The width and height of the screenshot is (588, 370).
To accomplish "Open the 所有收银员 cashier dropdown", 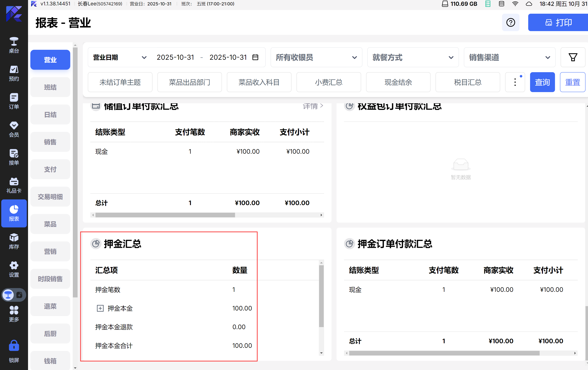I will (316, 57).
